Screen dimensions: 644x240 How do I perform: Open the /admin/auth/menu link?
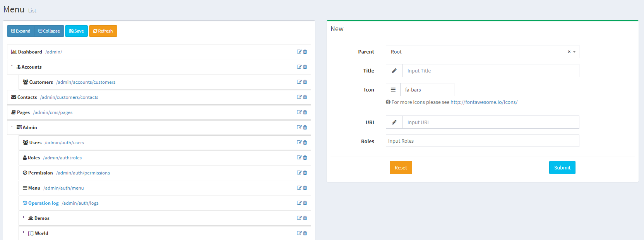click(63, 188)
